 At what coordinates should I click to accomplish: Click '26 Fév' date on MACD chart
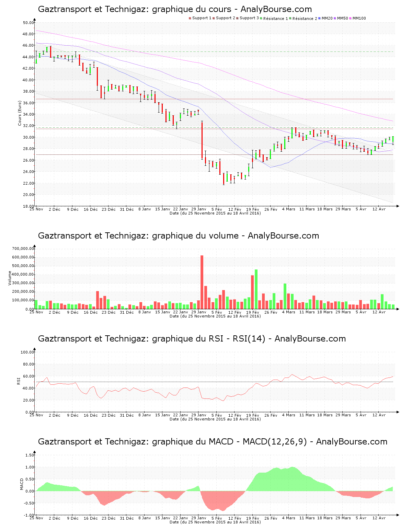271,518
